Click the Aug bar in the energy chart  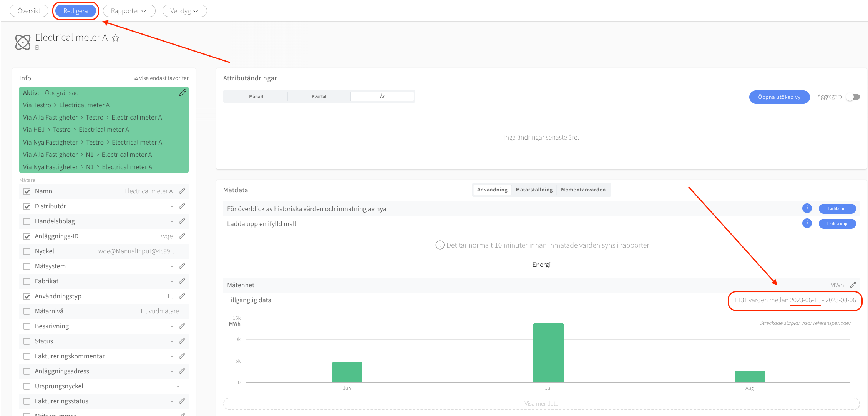coord(750,376)
